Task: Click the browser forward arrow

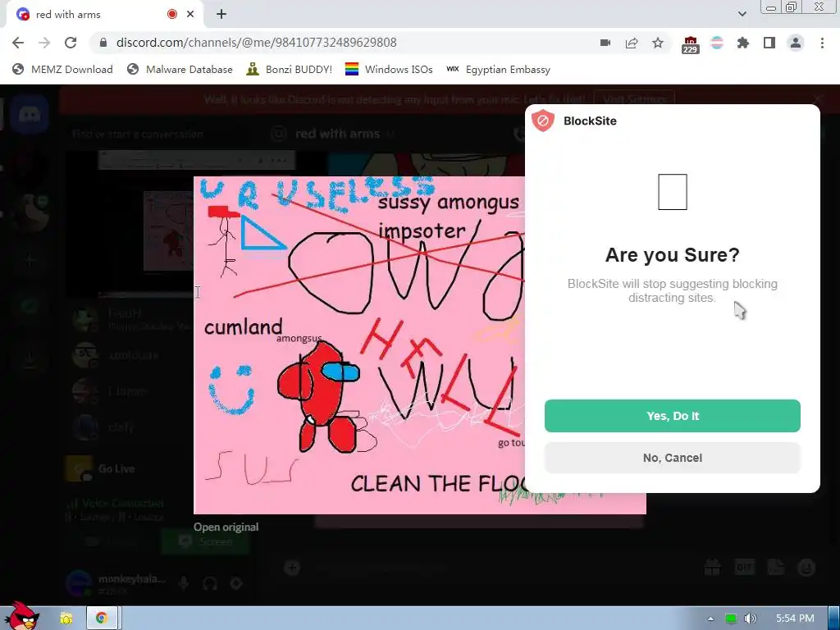Action: (x=44, y=43)
